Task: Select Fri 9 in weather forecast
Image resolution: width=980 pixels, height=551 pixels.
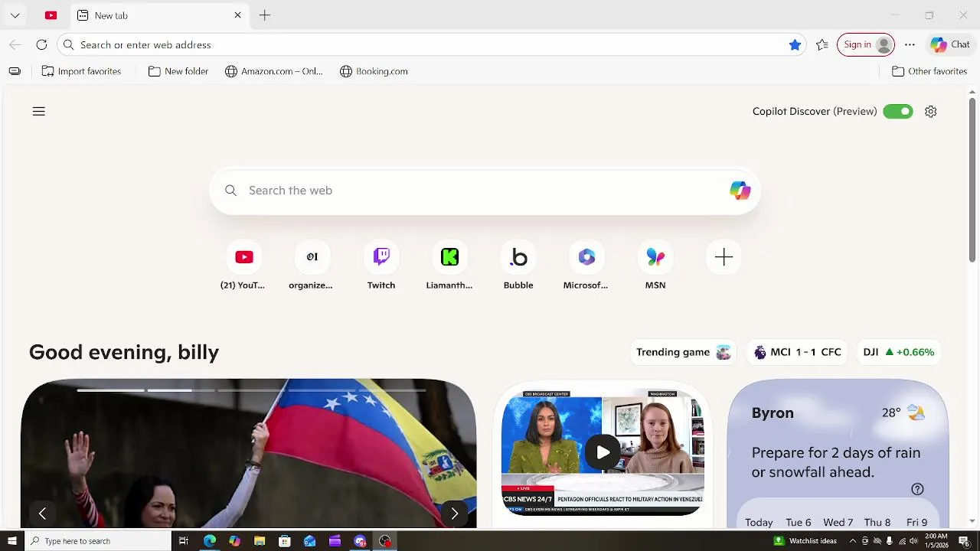Action: tap(917, 522)
